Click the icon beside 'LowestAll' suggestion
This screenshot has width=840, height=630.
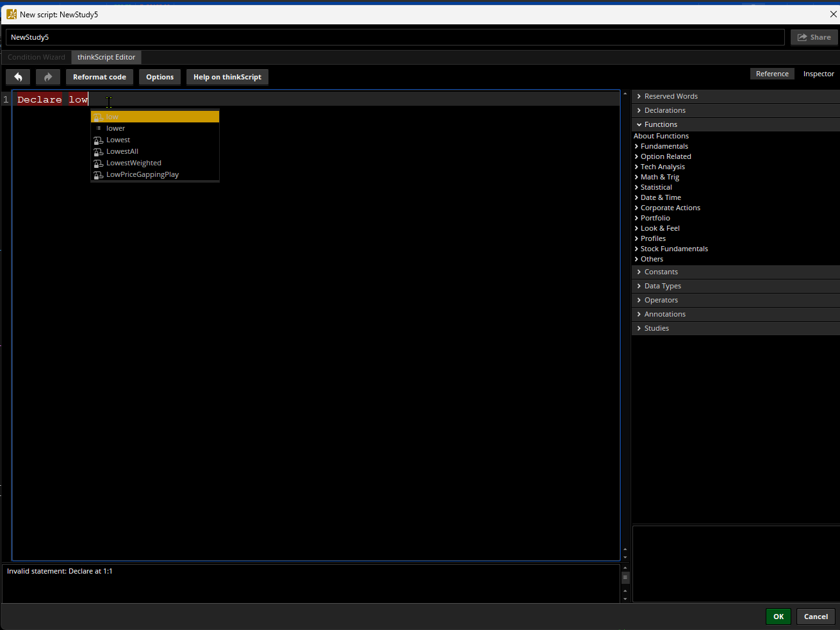(x=98, y=151)
